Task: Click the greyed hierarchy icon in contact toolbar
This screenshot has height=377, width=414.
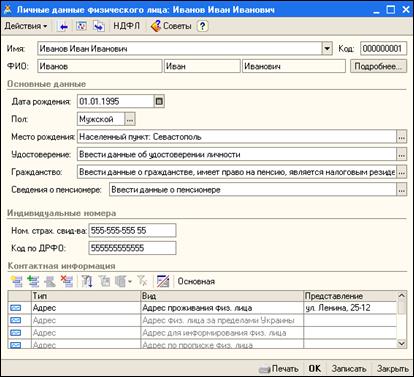Action: tap(104, 281)
